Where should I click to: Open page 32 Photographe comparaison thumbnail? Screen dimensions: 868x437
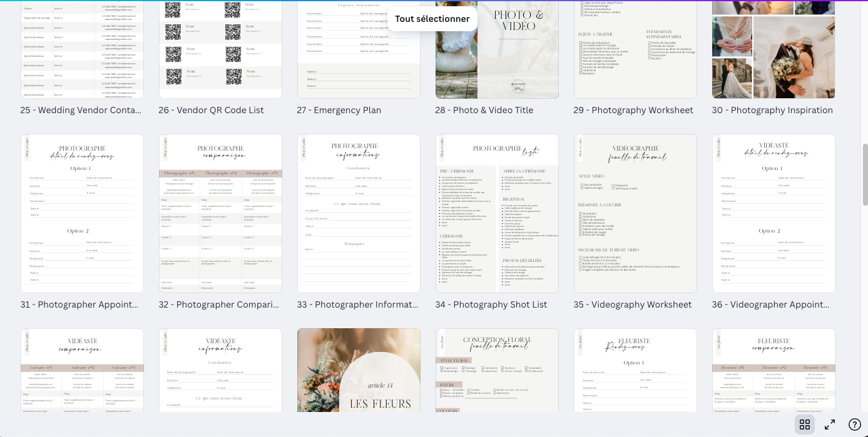click(x=220, y=213)
